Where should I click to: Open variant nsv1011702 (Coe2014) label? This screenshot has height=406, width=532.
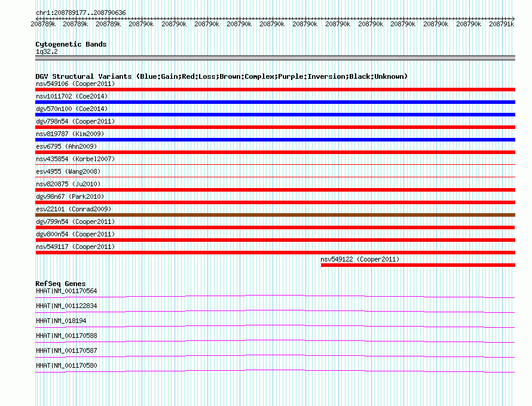(x=72, y=96)
